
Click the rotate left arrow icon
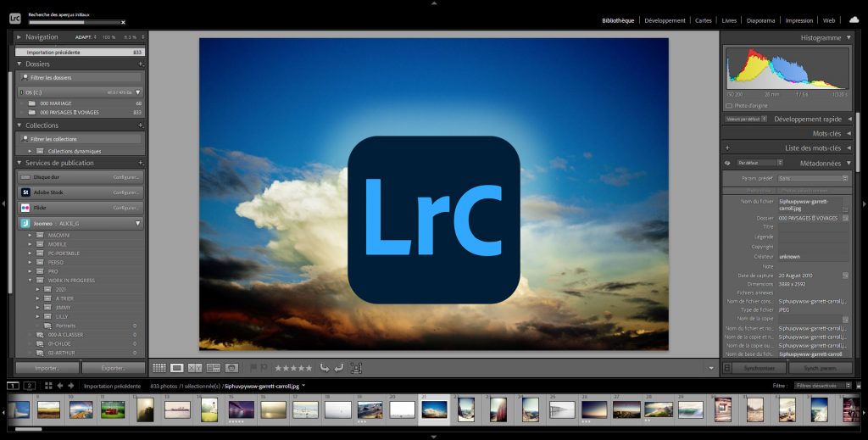325,368
